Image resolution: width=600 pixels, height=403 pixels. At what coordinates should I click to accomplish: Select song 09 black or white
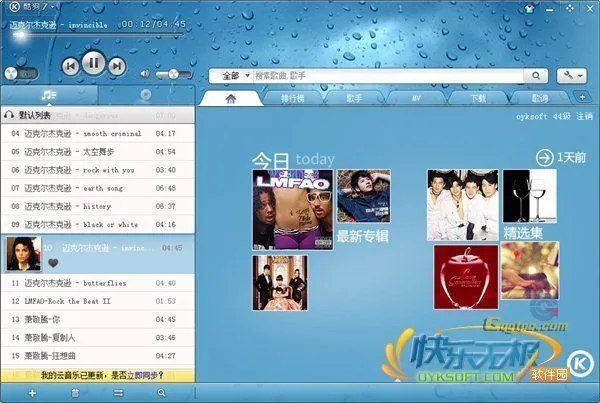pyautogui.click(x=98, y=224)
